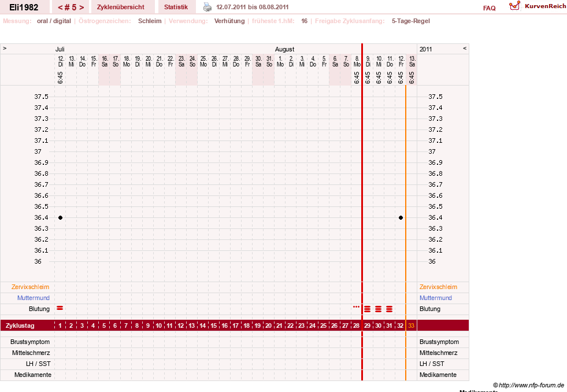The image size is (567, 392).
Task: Click Zyklustag cell 14
Action: [203, 326]
